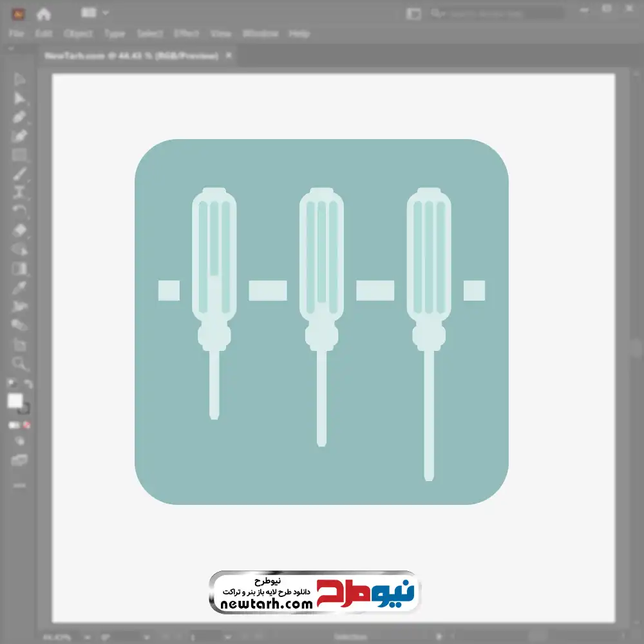Select the Direct Selection tool

19,99
